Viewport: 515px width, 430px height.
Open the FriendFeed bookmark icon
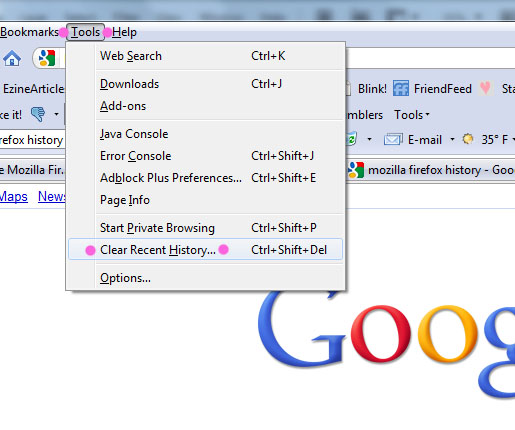click(x=401, y=88)
